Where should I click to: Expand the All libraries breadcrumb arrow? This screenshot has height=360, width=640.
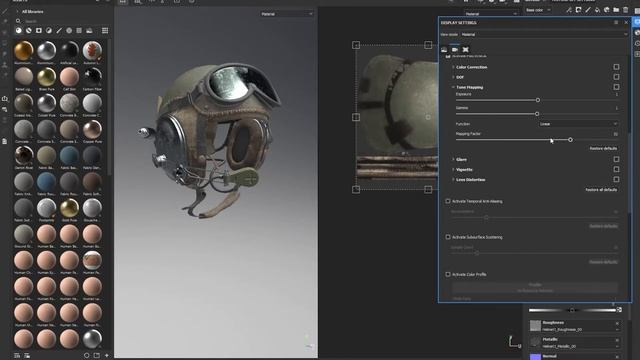click(17, 11)
